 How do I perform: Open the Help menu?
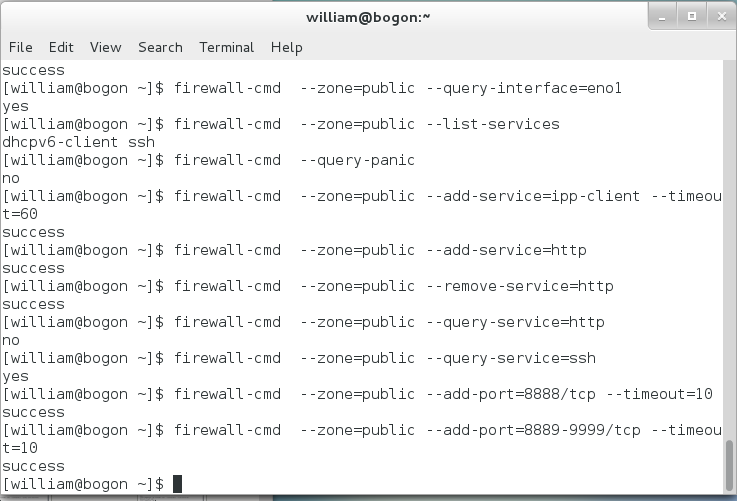click(x=287, y=47)
